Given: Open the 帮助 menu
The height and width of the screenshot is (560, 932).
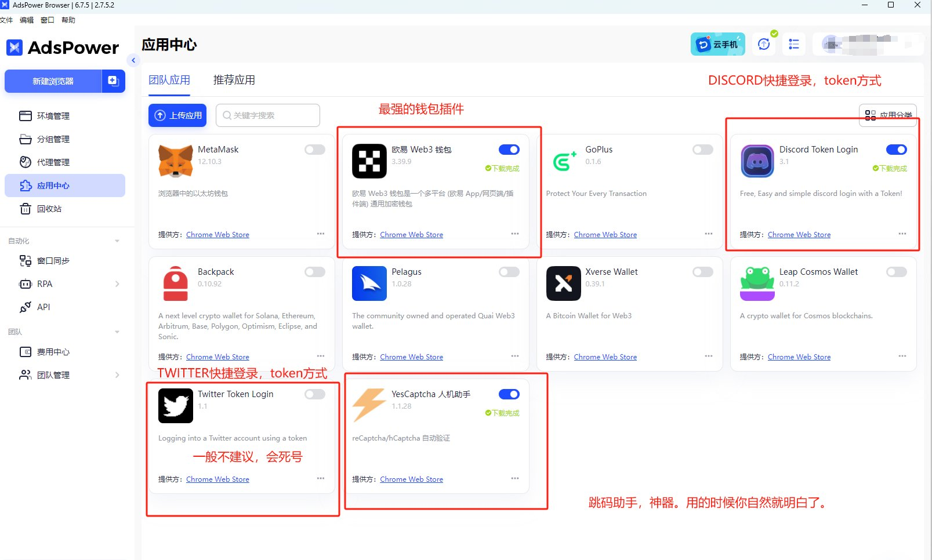Looking at the screenshot, I should coord(68,20).
